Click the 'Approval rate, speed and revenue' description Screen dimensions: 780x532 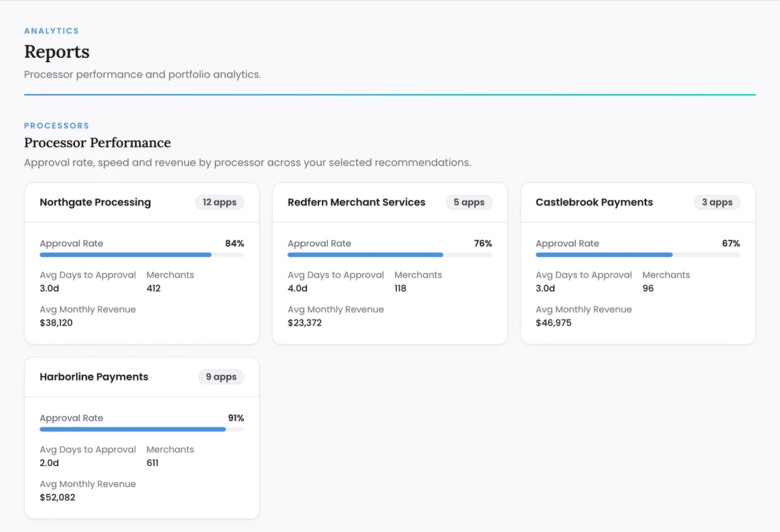248,162
